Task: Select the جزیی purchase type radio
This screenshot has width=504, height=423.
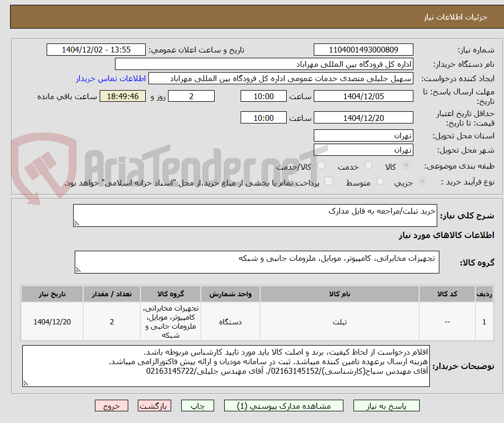Action: tap(422, 181)
